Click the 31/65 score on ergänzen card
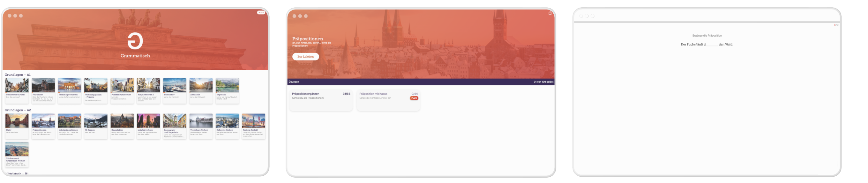This screenshot has height=183, width=868. coord(346,94)
